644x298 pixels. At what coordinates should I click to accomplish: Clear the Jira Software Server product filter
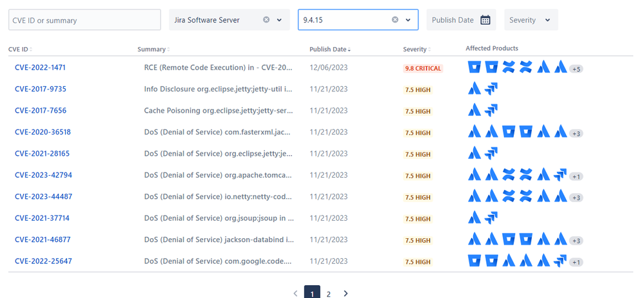point(266,20)
